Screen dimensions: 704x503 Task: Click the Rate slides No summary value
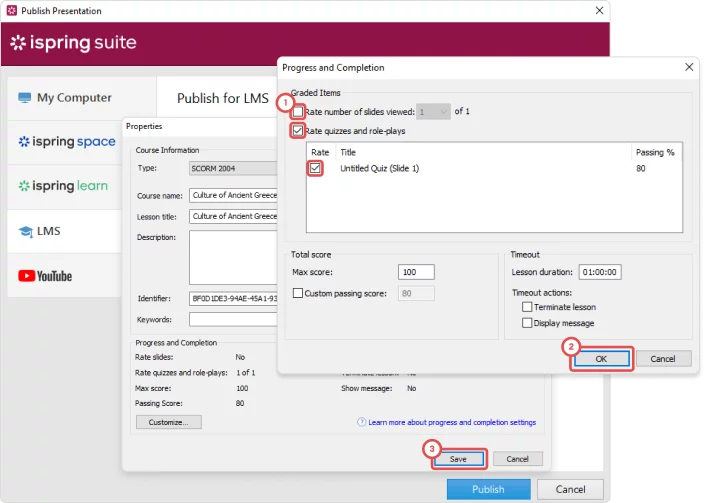240,357
